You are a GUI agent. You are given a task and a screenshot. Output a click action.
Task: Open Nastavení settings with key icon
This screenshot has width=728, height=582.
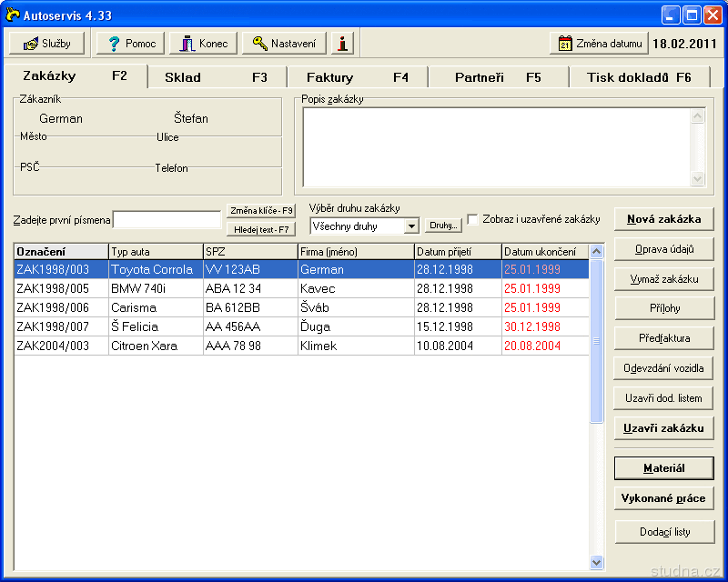[x=285, y=43]
